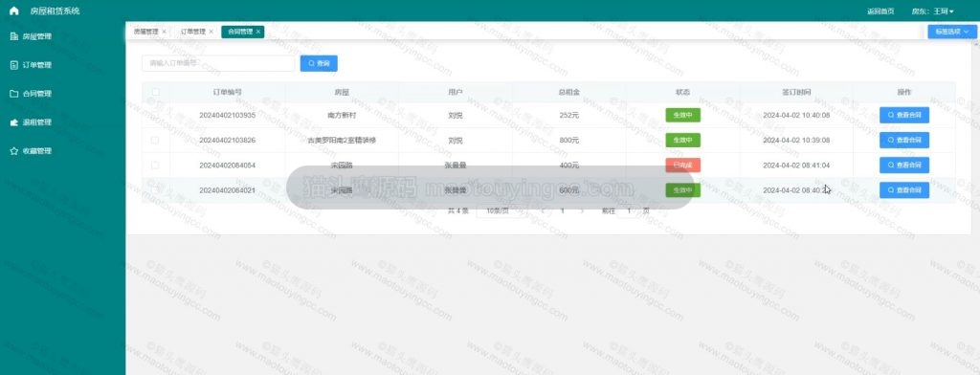Click the 生效中 tag in the 800元 row
The width and height of the screenshot is (980, 375).
682,140
